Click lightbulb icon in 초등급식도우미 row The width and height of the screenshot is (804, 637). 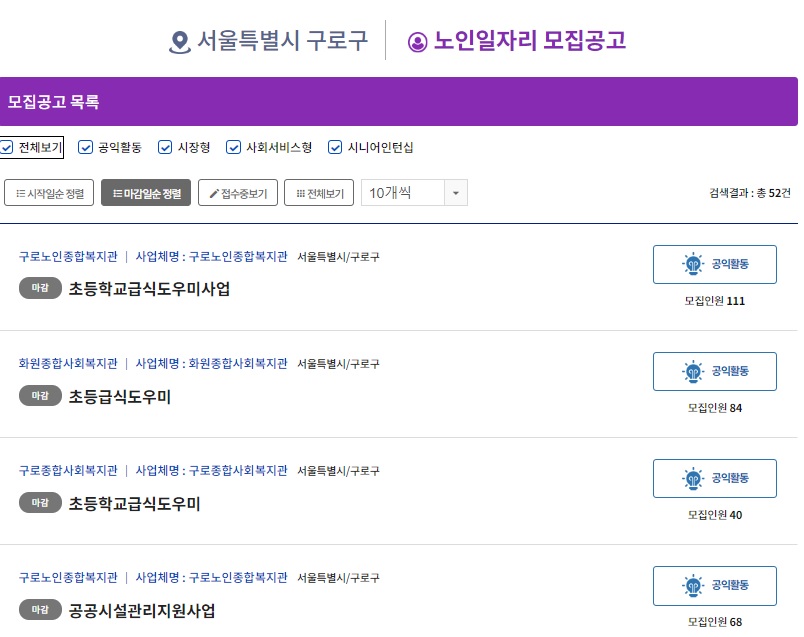[693, 371]
